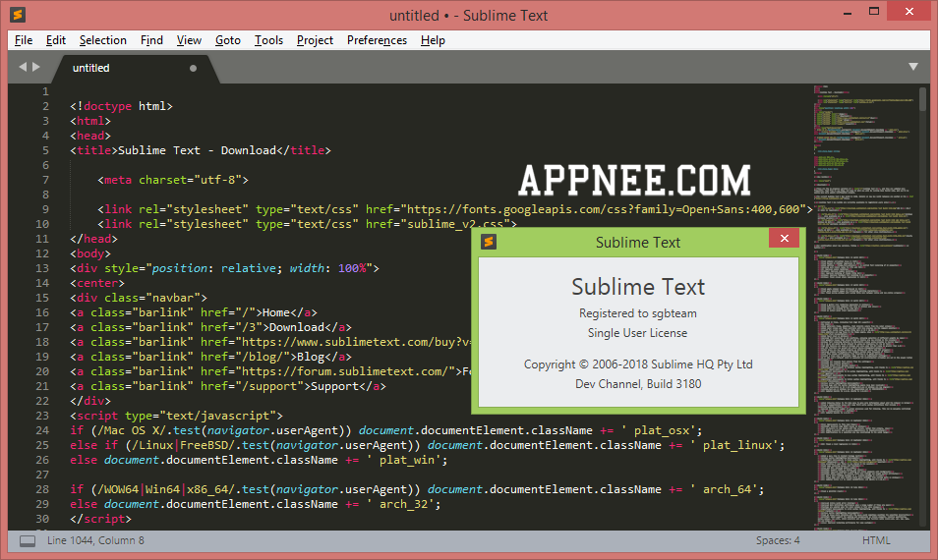The width and height of the screenshot is (938, 560).
Task: Click the plat_linux code line
Action: [x=427, y=445]
